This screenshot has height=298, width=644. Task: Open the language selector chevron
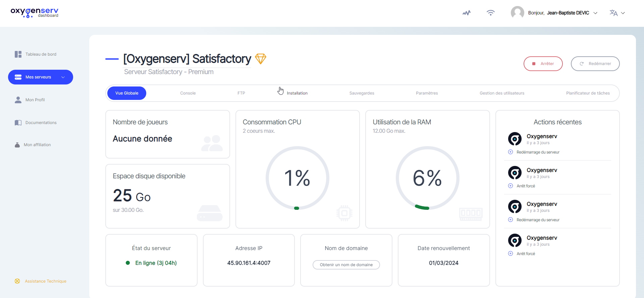(x=623, y=13)
